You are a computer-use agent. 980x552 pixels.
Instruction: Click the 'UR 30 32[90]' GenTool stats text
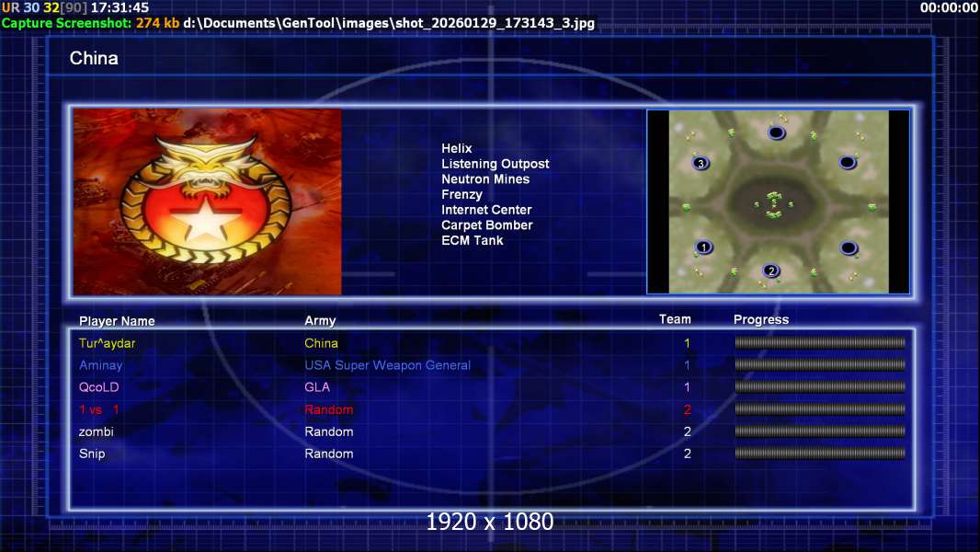[x=44, y=8]
